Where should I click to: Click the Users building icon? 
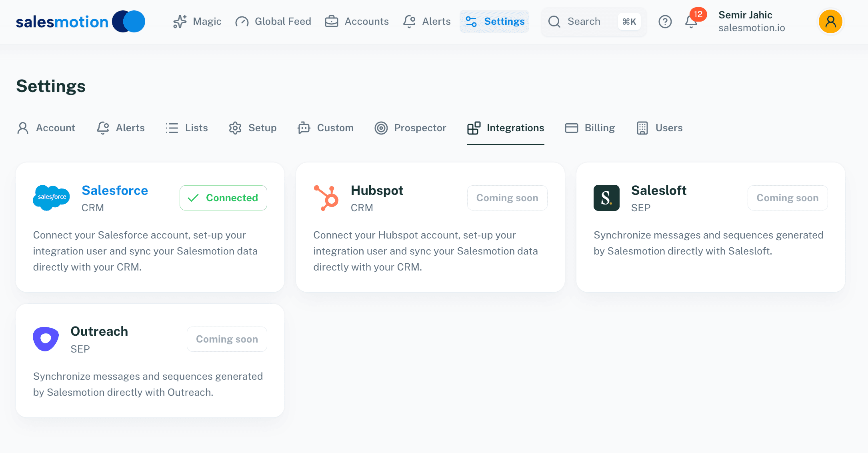click(642, 128)
